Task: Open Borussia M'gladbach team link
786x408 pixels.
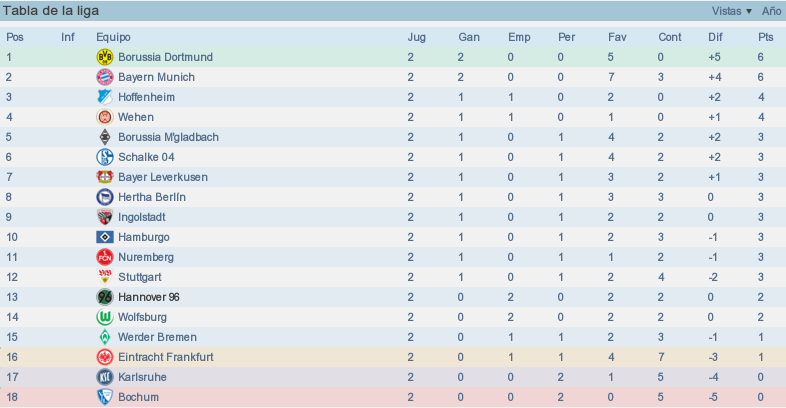Action: point(168,137)
